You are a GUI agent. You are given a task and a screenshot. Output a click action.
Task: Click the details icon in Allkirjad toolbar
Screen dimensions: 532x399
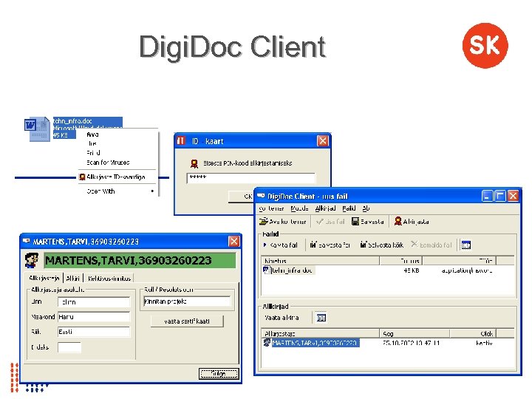(321, 318)
